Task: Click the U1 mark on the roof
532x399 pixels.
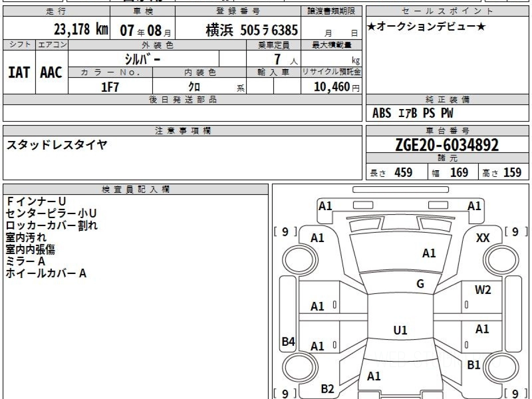Action: point(400,330)
